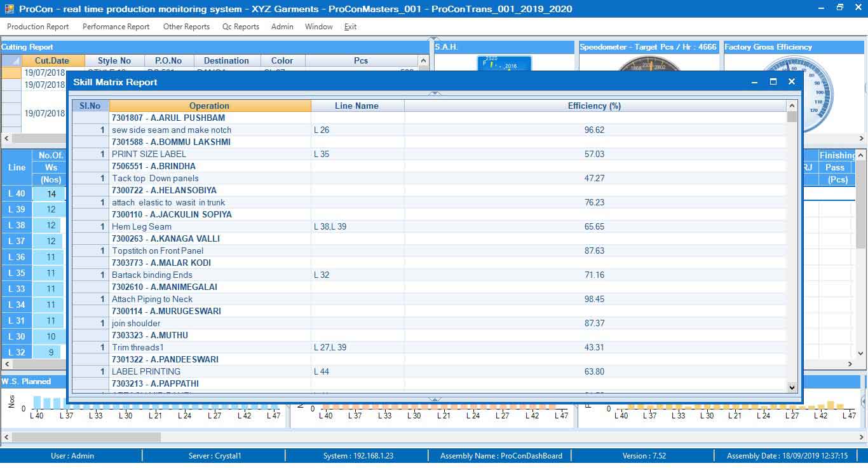Sort by Efficiency (%) column header
The width and height of the screenshot is (868, 468).
(x=594, y=106)
